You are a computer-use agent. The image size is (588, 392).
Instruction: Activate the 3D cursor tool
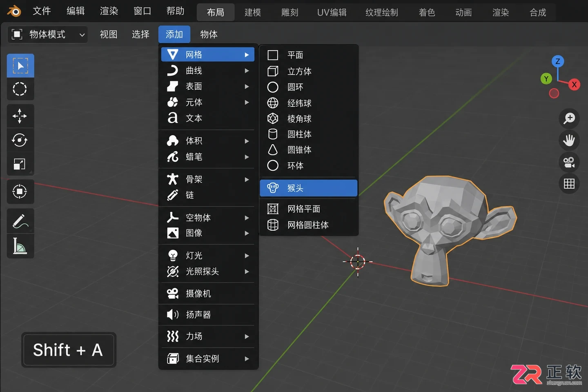pyautogui.click(x=20, y=89)
